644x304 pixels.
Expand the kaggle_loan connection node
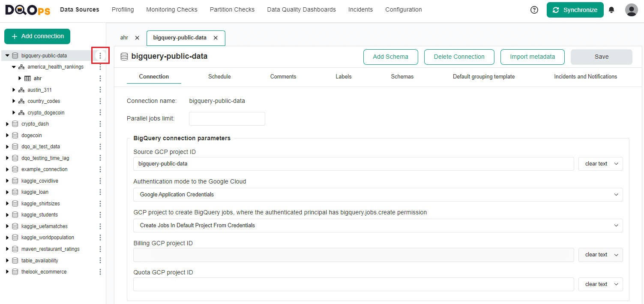7,192
